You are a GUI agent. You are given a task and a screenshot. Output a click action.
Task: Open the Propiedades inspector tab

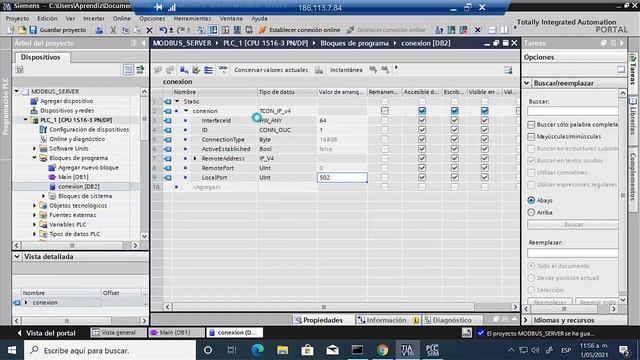point(319,320)
